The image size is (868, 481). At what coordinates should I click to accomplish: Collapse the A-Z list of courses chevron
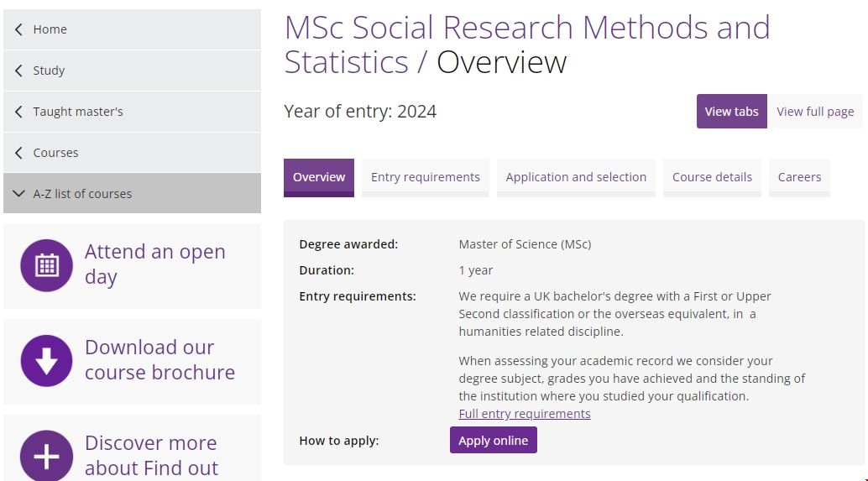pyautogui.click(x=19, y=194)
